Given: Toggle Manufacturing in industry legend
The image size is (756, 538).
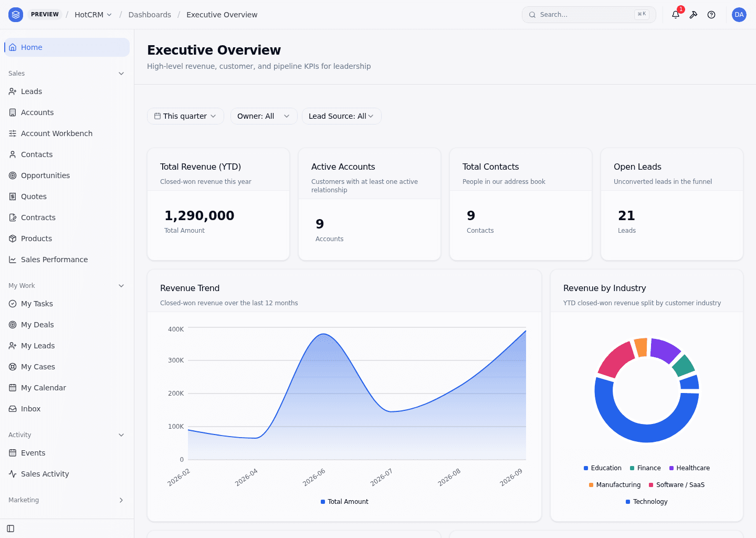Looking at the screenshot, I should [615, 485].
